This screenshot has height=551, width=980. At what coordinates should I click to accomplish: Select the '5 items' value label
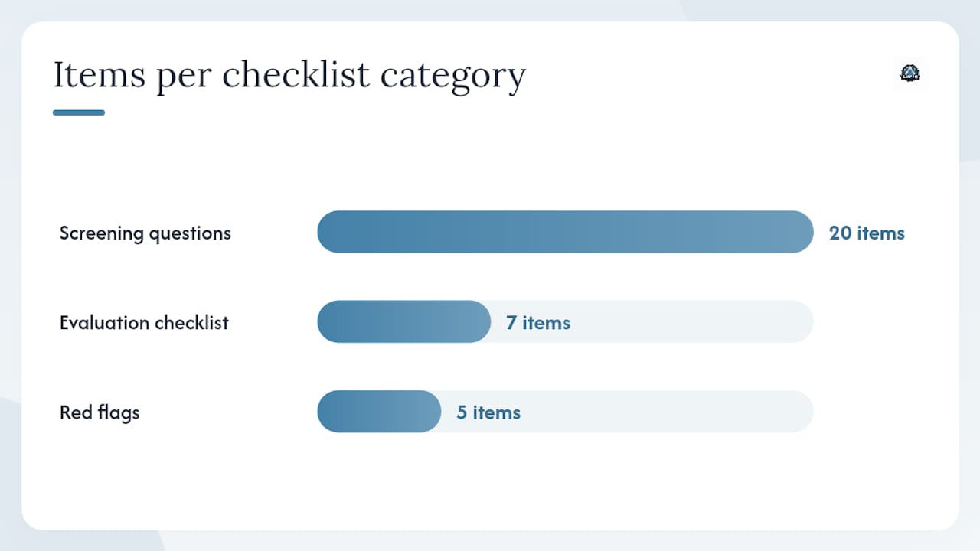pyautogui.click(x=488, y=412)
